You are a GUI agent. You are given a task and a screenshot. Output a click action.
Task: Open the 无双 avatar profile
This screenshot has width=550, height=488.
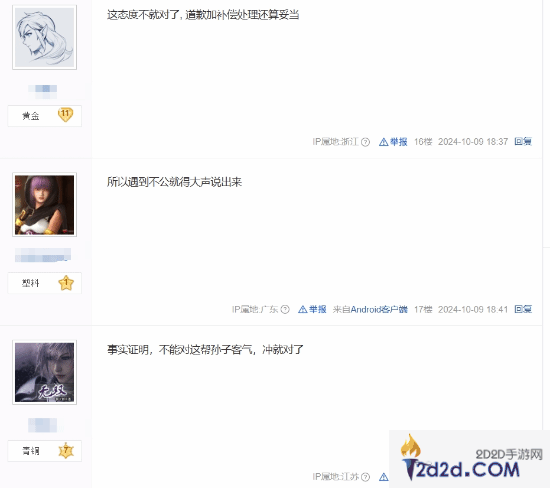coord(45,372)
